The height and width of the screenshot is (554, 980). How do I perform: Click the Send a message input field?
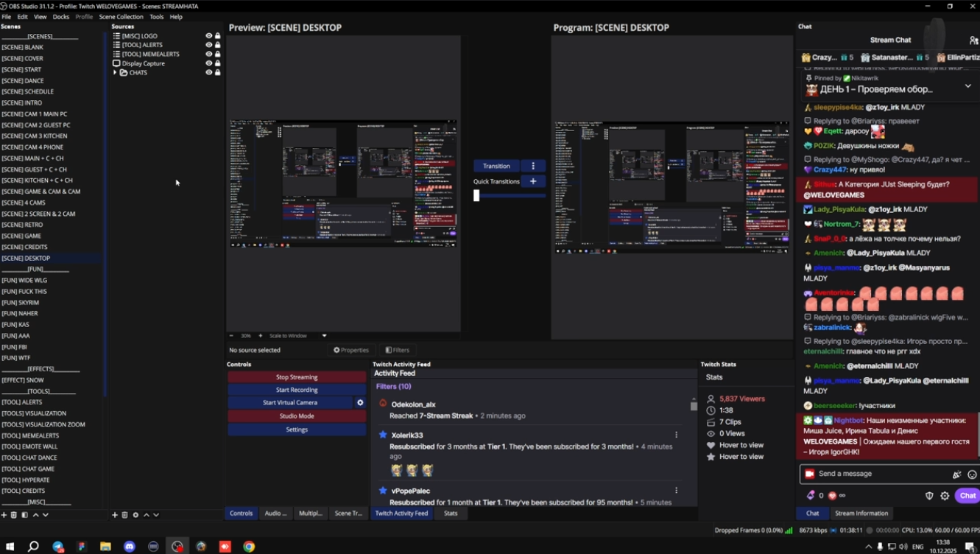point(881,474)
